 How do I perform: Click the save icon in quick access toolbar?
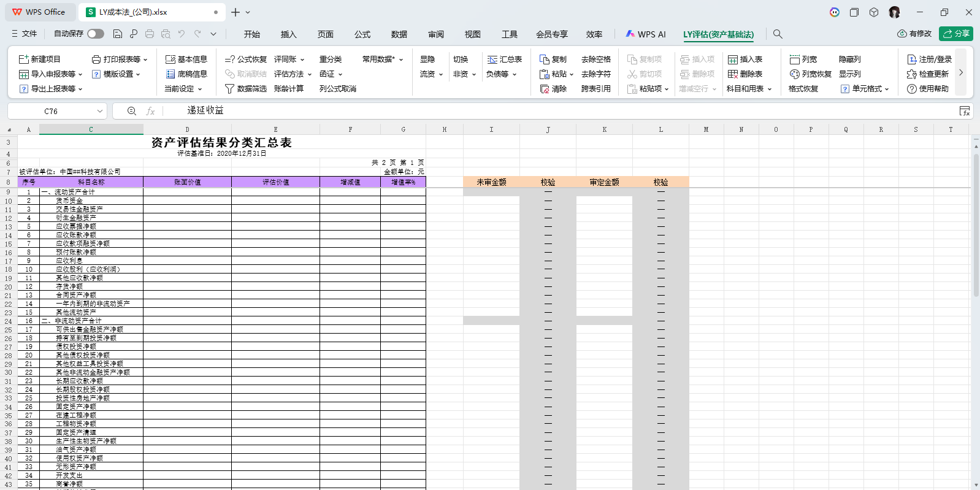point(118,34)
